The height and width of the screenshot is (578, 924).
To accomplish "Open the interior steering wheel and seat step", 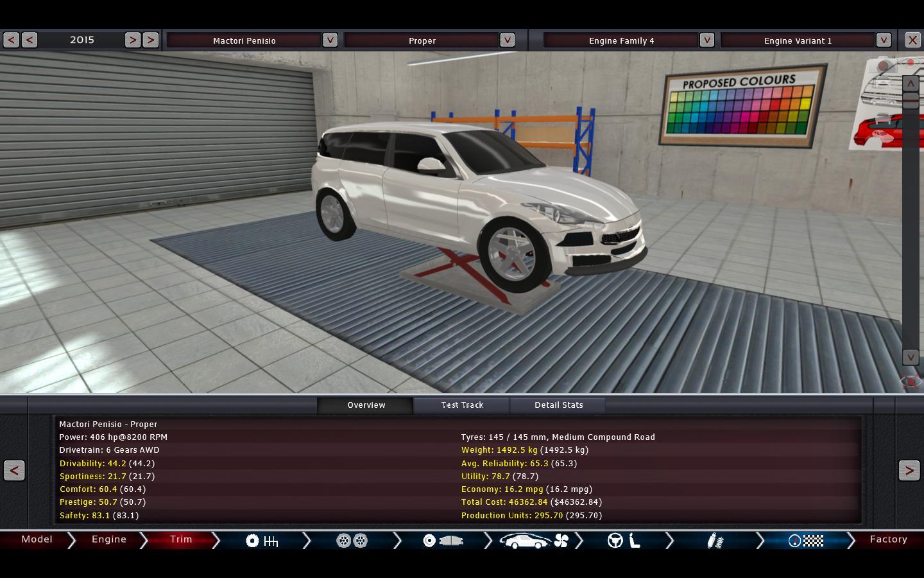I will coord(624,541).
